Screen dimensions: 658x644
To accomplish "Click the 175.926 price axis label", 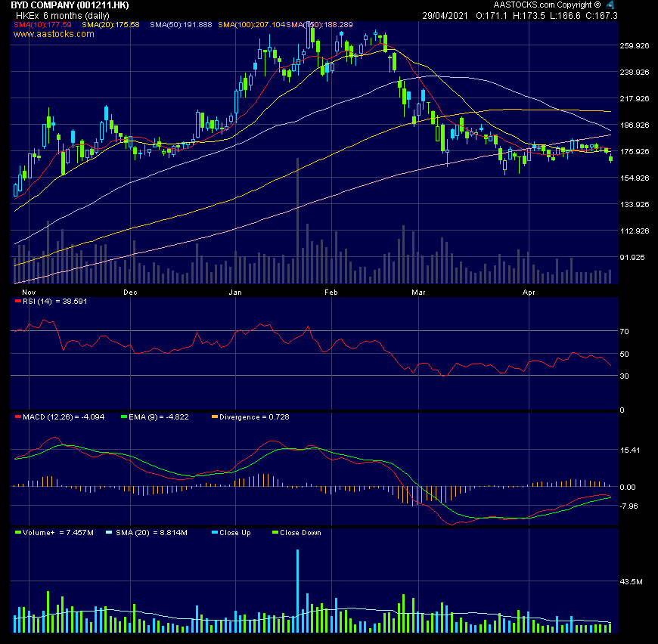I will [635, 151].
